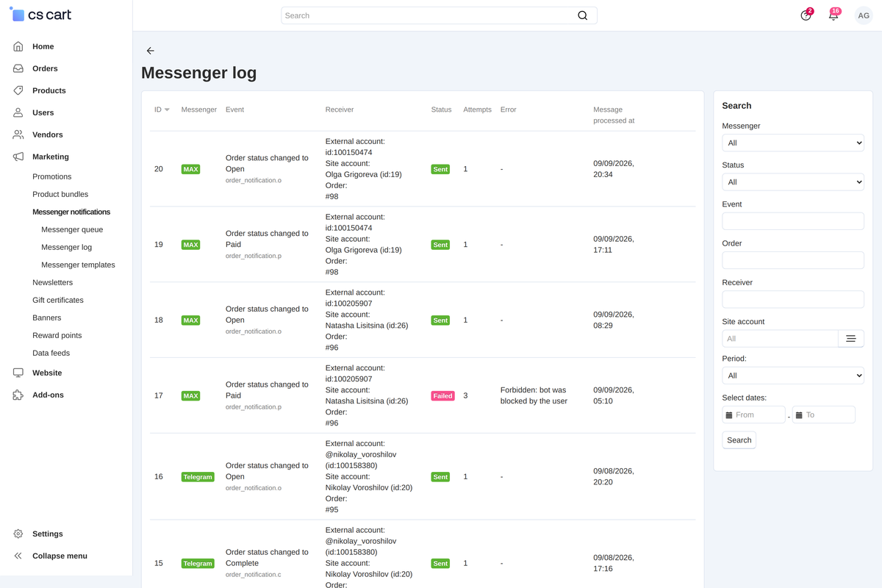Select Promotions under Marketing
Image resolution: width=882 pixels, height=588 pixels.
tap(52, 176)
